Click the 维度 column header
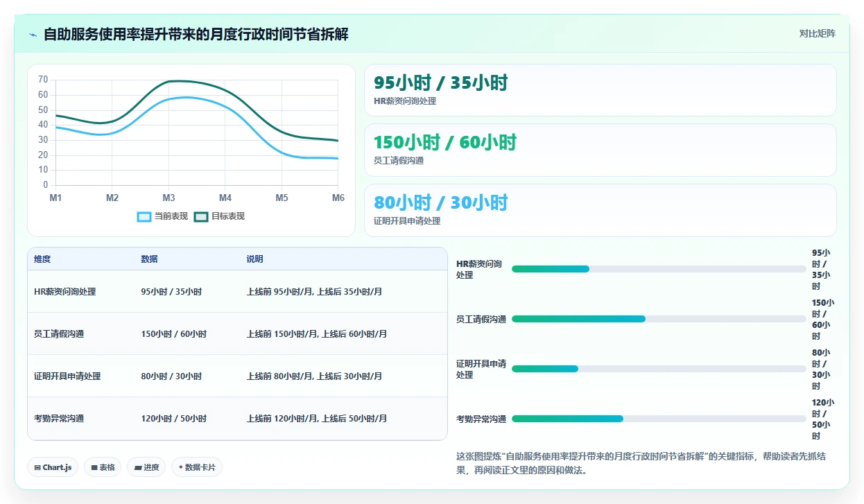 (42, 259)
